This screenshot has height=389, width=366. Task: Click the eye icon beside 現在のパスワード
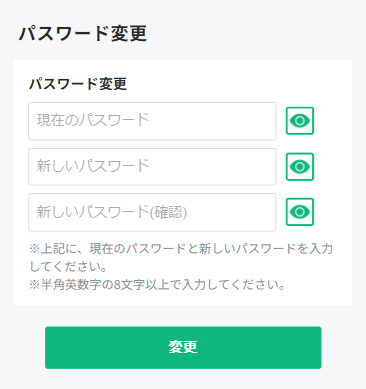(300, 121)
